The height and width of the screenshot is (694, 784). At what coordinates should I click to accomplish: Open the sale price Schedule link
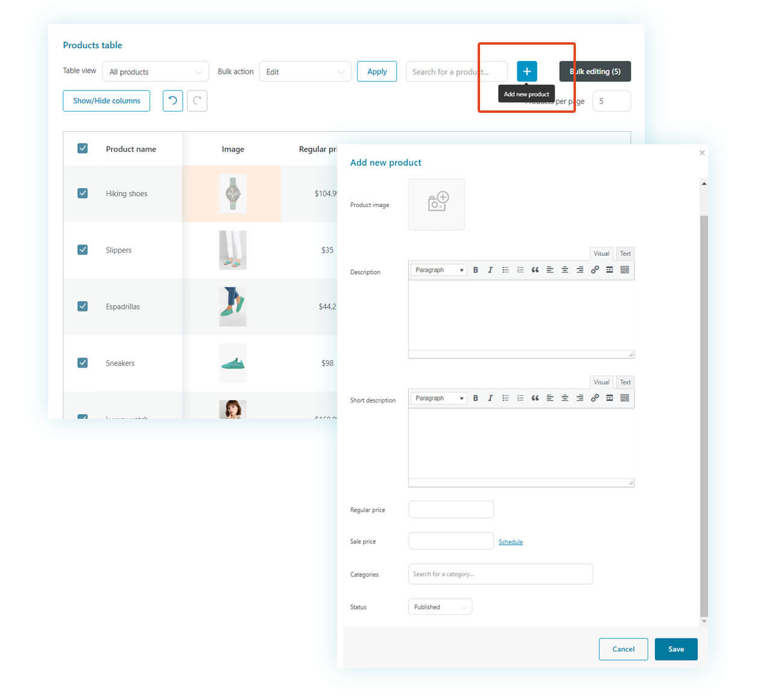coord(511,542)
